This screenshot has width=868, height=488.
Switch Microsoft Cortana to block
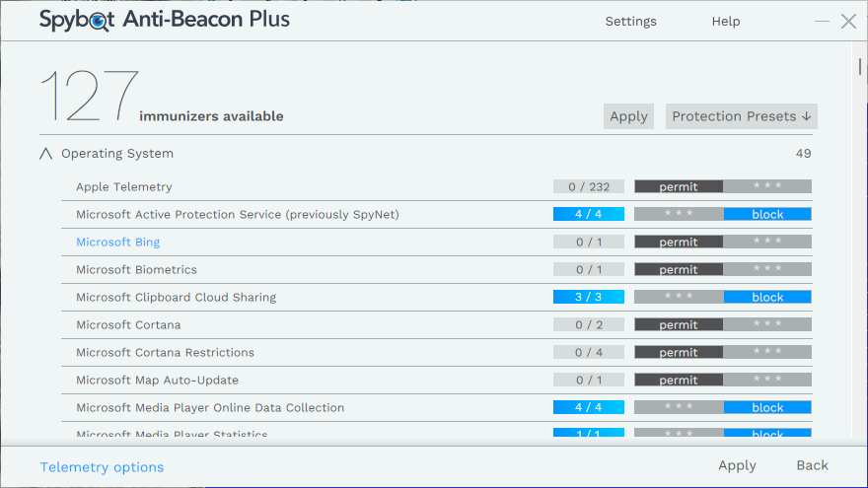(767, 324)
